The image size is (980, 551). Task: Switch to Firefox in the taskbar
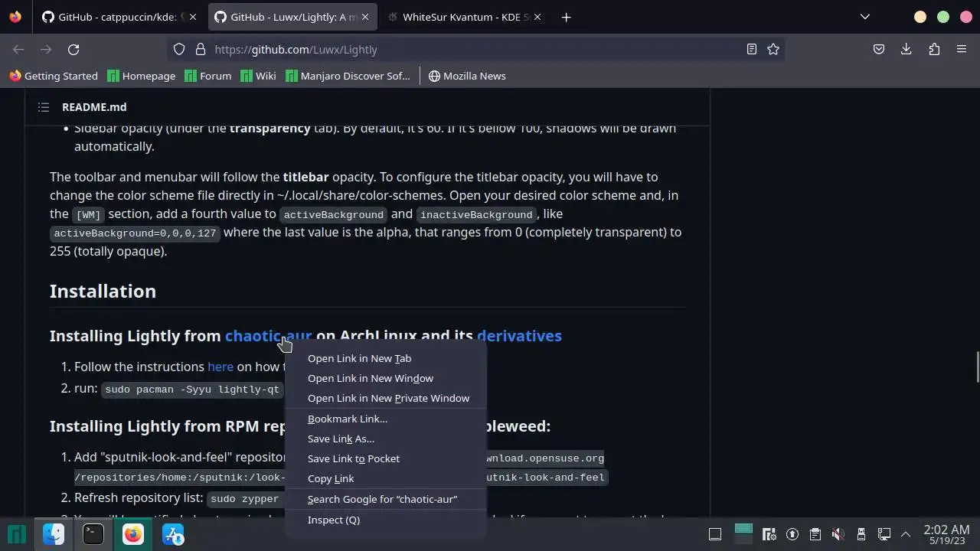click(133, 534)
